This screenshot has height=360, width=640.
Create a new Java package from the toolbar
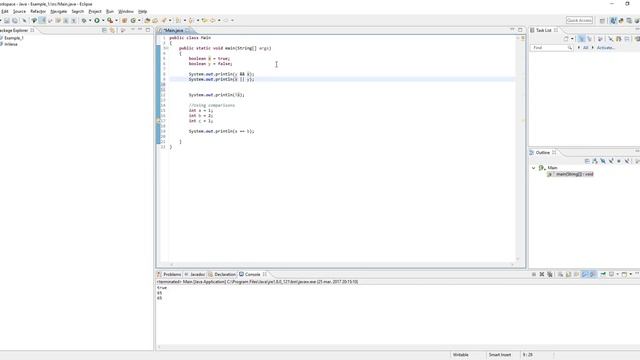(x=124, y=20)
